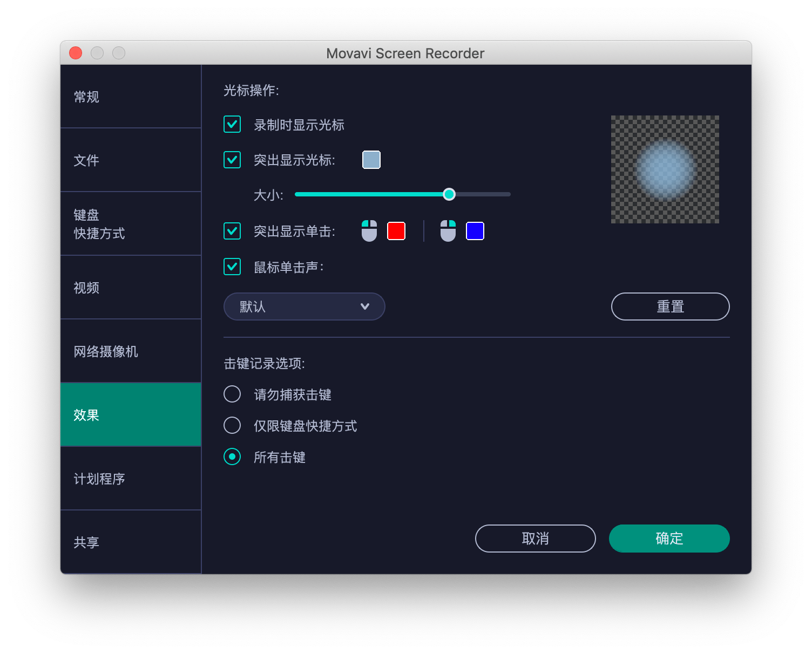Open the 键盘快捷方式 settings tab
Viewport: 812px width, 654px height.
point(131,224)
